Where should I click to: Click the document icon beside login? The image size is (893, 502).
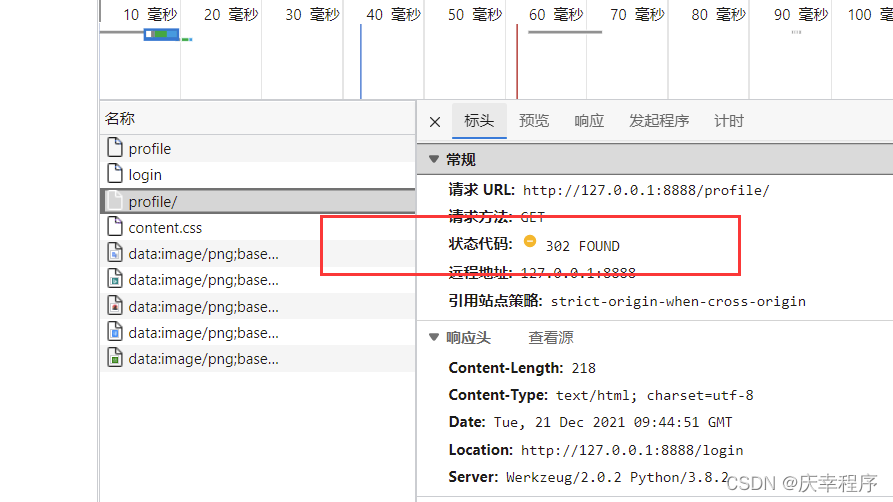[115, 174]
